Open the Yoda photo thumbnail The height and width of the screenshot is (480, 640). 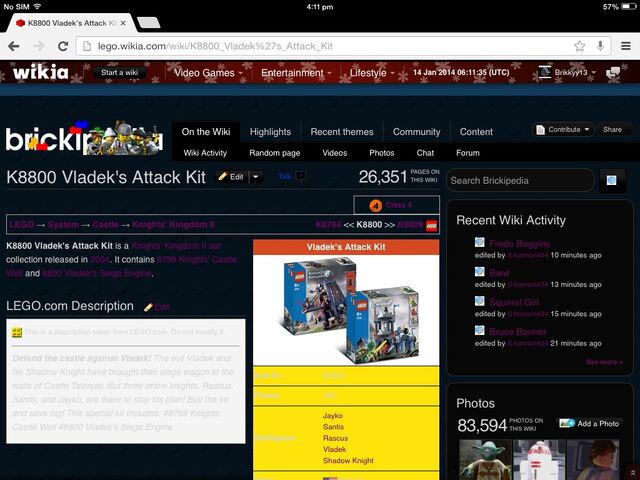485,460
